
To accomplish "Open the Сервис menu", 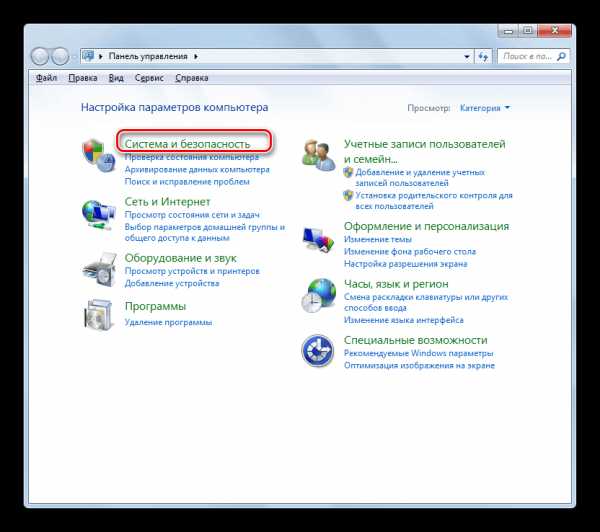I will pyautogui.click(x=149, y=78).
